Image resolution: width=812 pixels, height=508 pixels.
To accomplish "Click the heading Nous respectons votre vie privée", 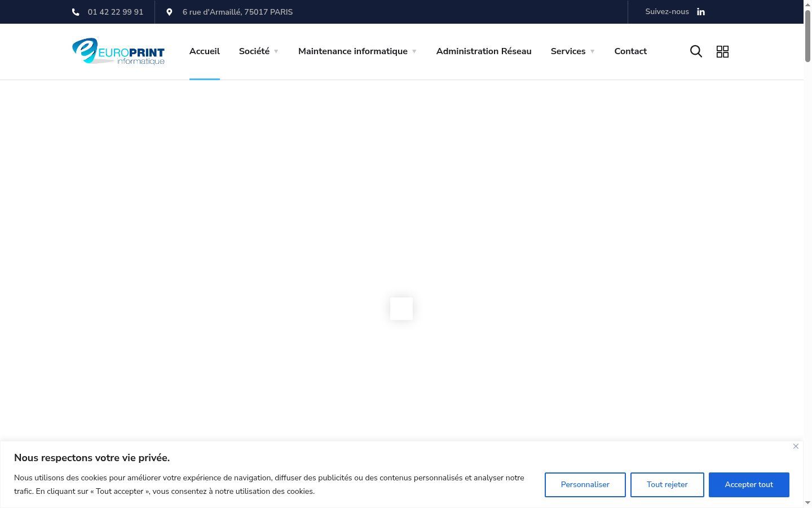I will tap(92, 458).
